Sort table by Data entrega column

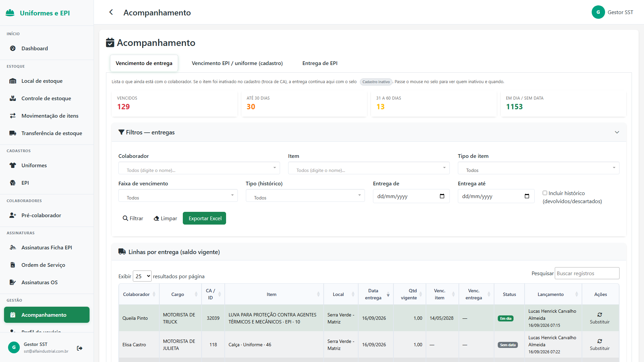pyautogui.click(x=376, y=294)
